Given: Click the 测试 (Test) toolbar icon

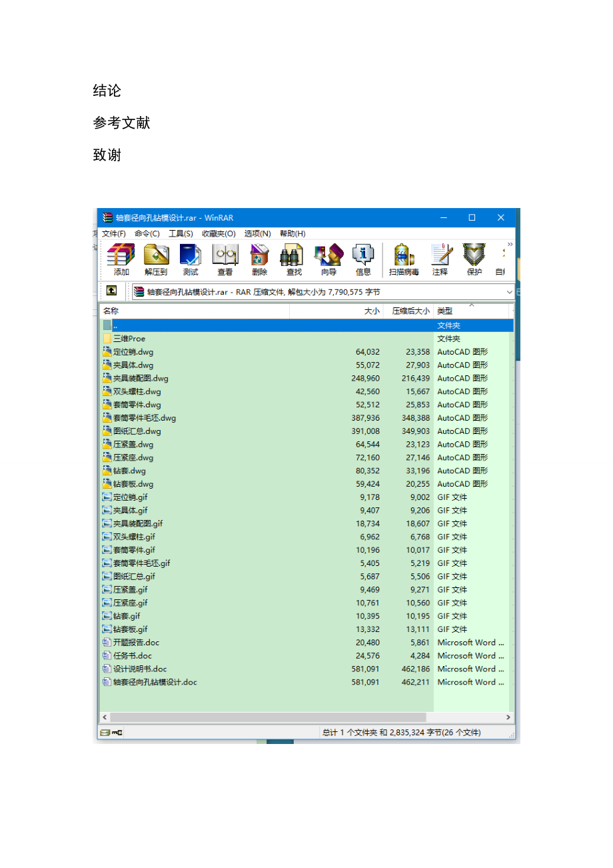Looking at the screenshot, I should [x=191, y=259].
